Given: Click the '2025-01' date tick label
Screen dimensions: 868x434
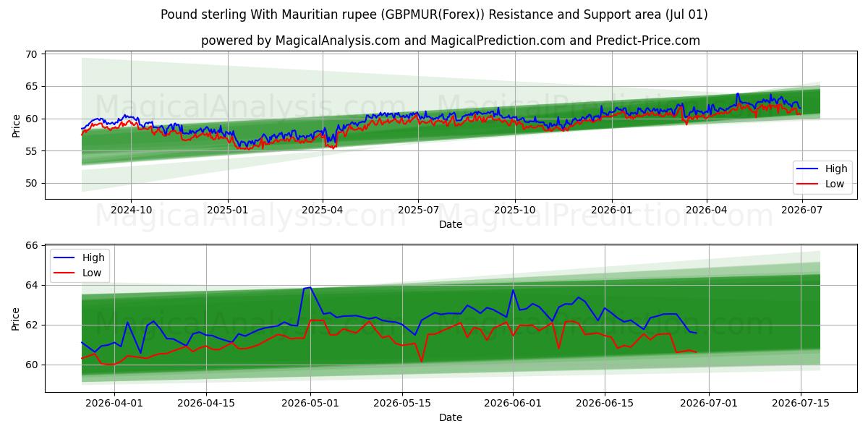Looking at the screenshot, I should [x=228, y=210].
